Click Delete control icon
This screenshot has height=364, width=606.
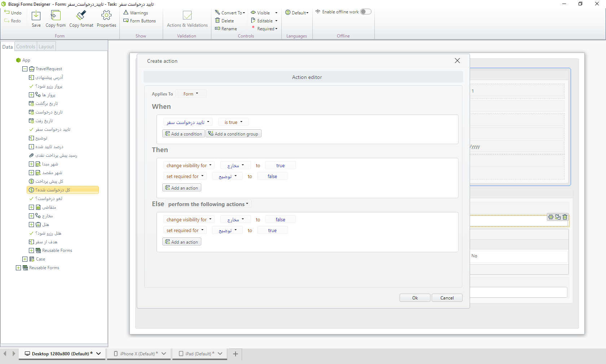(218, 21)
